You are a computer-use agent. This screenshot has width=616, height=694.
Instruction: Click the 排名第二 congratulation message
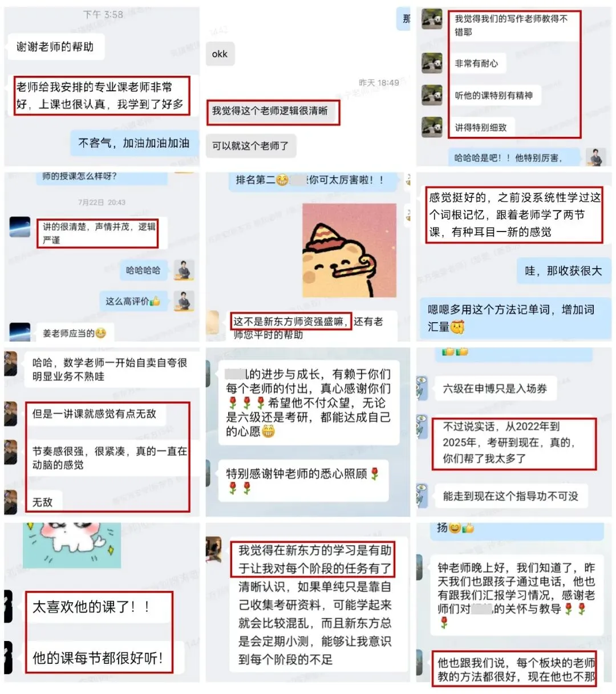[x=310, y=180]
